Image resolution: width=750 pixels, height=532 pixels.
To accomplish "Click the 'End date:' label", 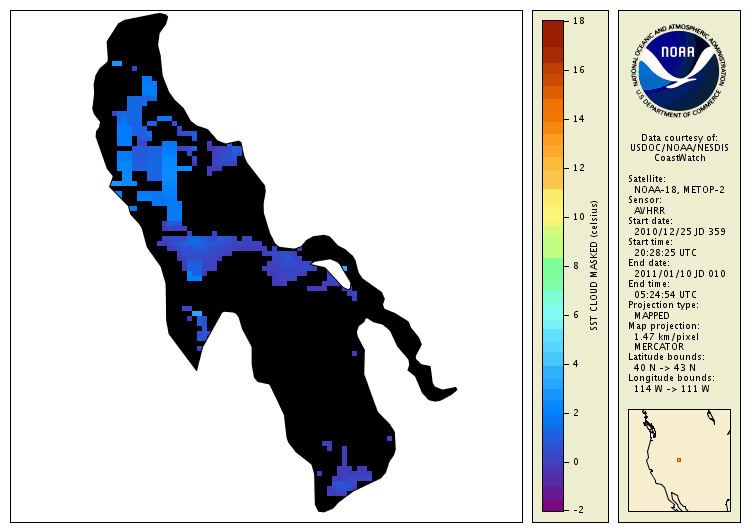I will [x=649, y=263].
